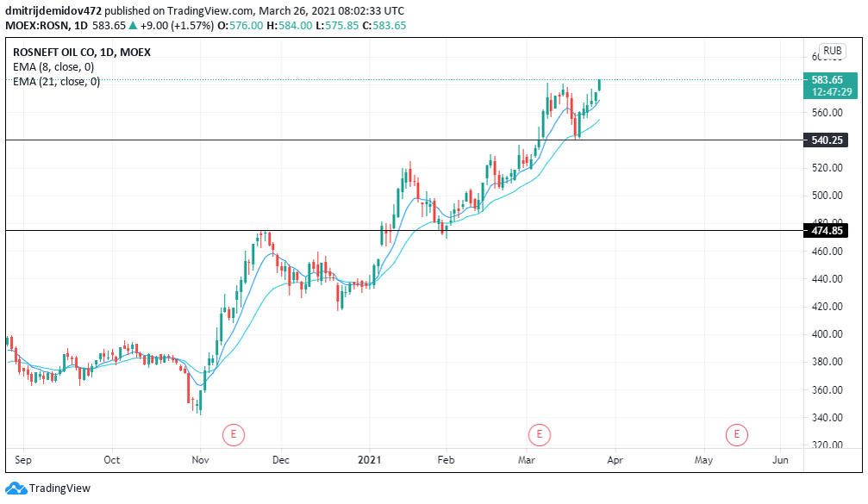Viewport: 868px width, 504px height.
Task: Select the 540.25 horizontal line price label
Action: 826,140
